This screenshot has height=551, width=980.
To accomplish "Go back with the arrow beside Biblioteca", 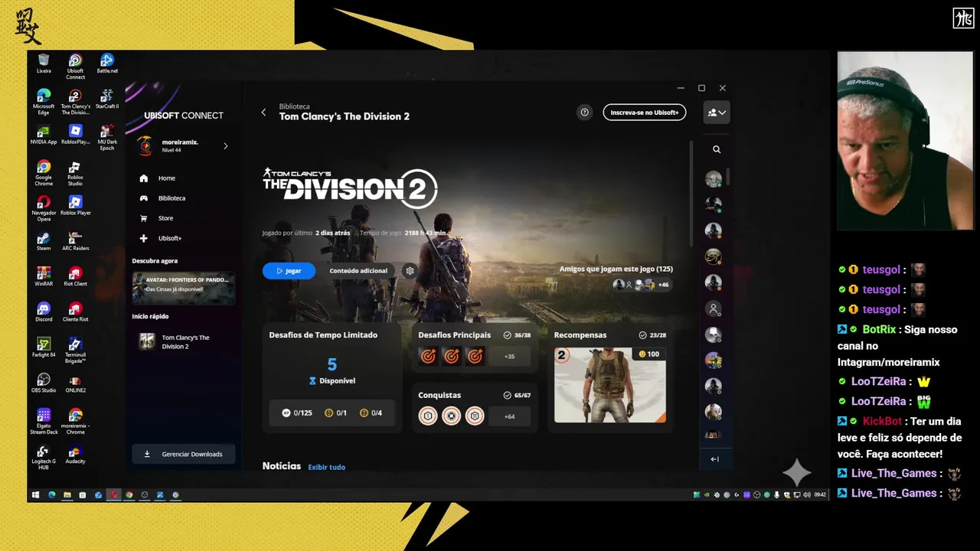I will [264, 112].
